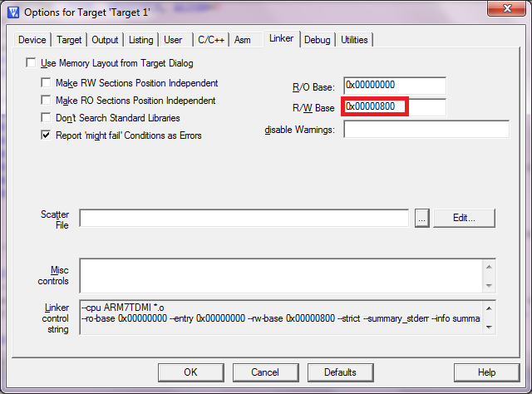Toggle Don't Search Standard Libraries option

click(x=47, y=118)
